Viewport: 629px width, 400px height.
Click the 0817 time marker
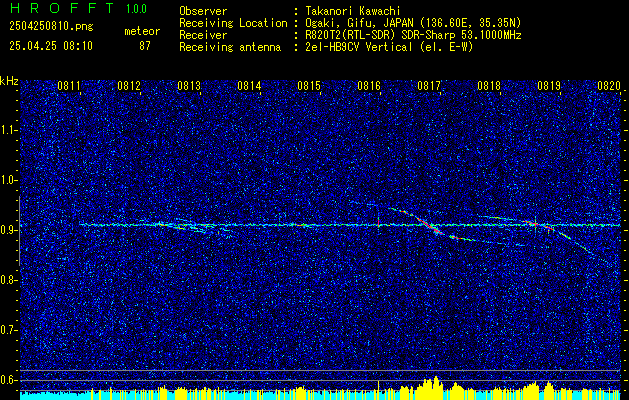429,86
